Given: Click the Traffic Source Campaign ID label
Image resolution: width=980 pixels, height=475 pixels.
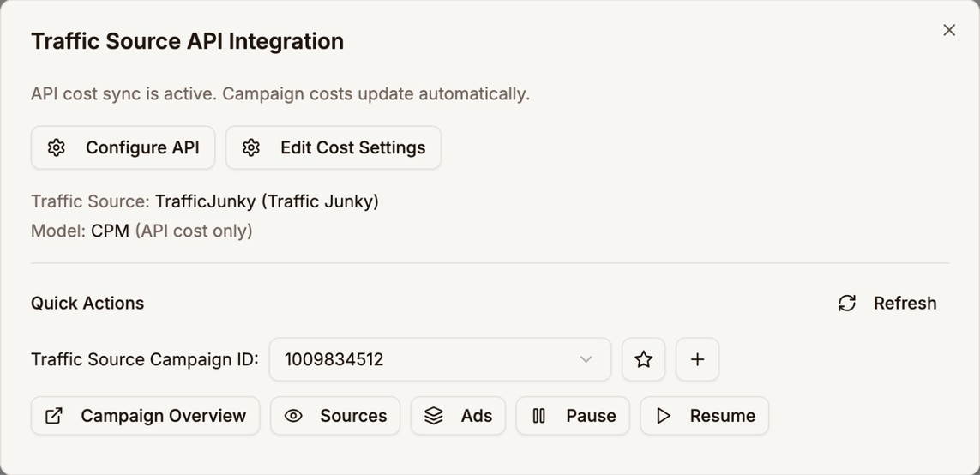Looking at the screenshot, I should (x=144, y=360).
